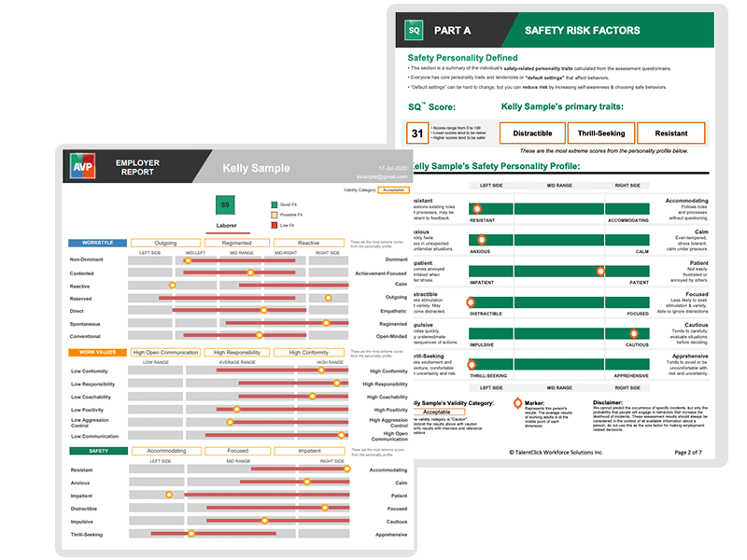Click the Reactive box in the Workstyle header

pyautogui.click(x=309, y=243)
